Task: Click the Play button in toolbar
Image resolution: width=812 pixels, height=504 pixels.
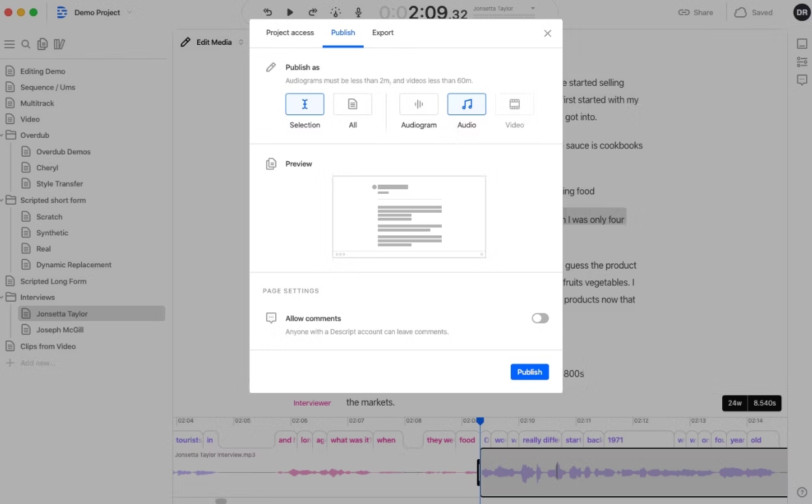Action: [290, 12]
